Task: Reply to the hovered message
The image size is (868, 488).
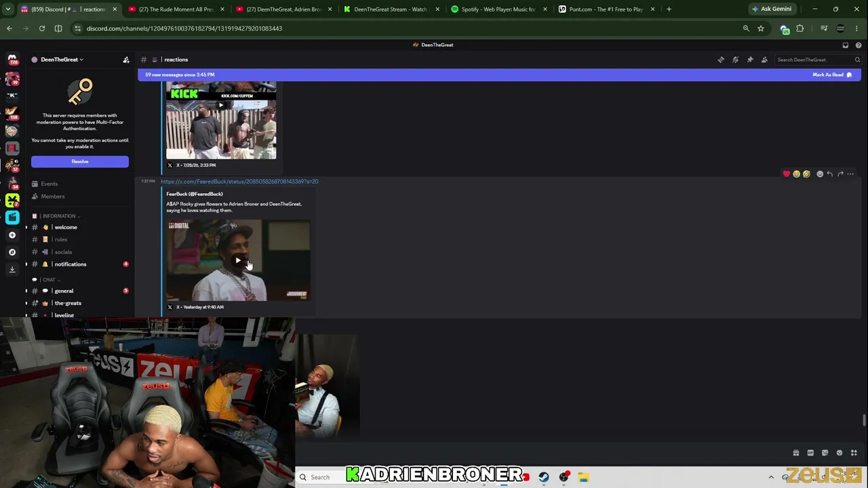Action: [830, 174]
